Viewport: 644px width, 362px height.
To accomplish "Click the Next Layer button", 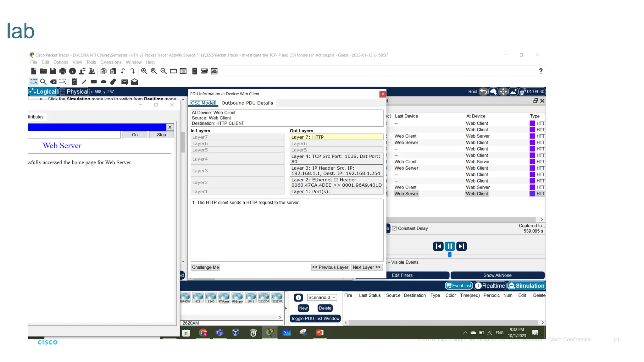I will click(x=366, y=267).
